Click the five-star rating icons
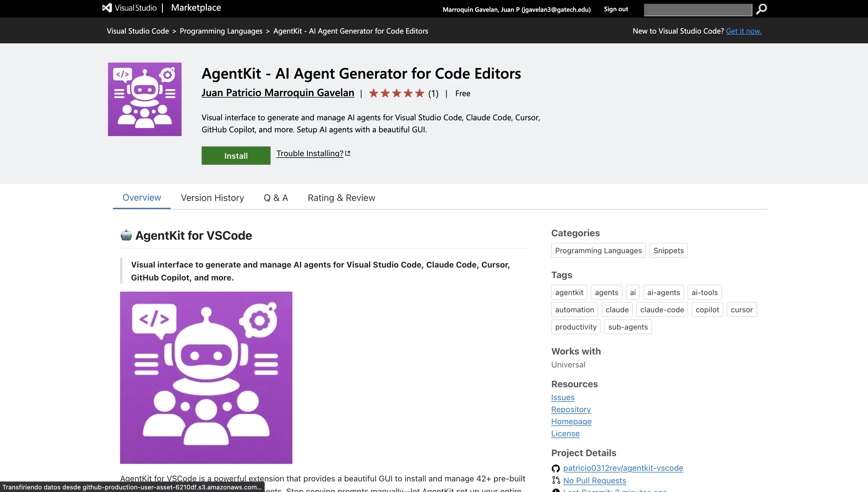Viewport: 868px width, 492px height. 396,93
